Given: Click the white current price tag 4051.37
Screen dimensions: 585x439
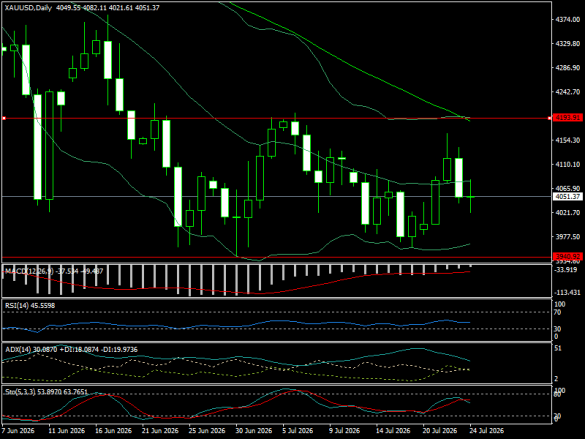Looking at the screenshot, I should [567, 197].
